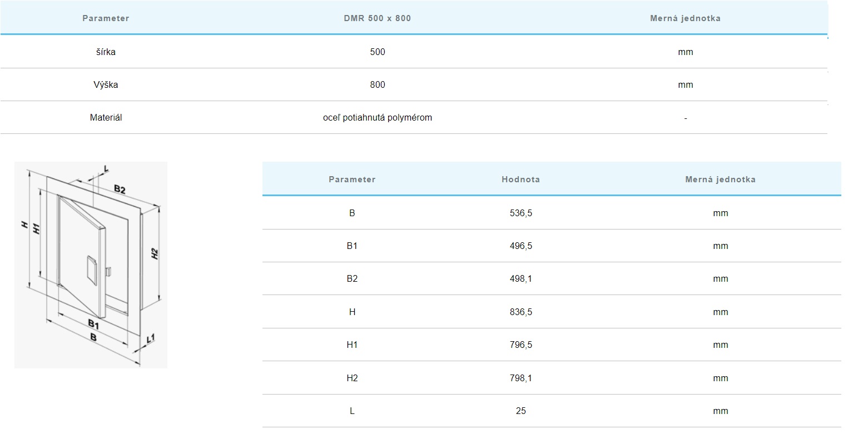This screenshot has width=868, height=434.
Task: Click the 798,1 value for H2
Action: point(520,378)
